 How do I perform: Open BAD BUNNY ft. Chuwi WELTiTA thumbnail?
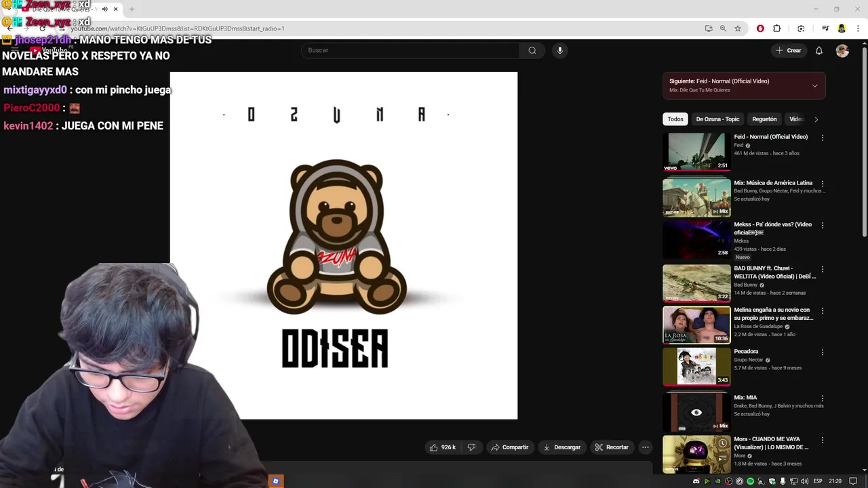(696, 283)
